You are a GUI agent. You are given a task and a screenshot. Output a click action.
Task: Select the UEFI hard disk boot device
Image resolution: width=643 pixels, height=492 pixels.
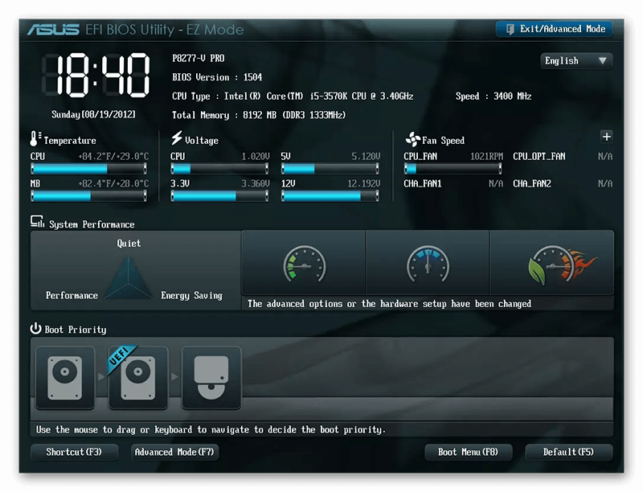tap(138, 378)
